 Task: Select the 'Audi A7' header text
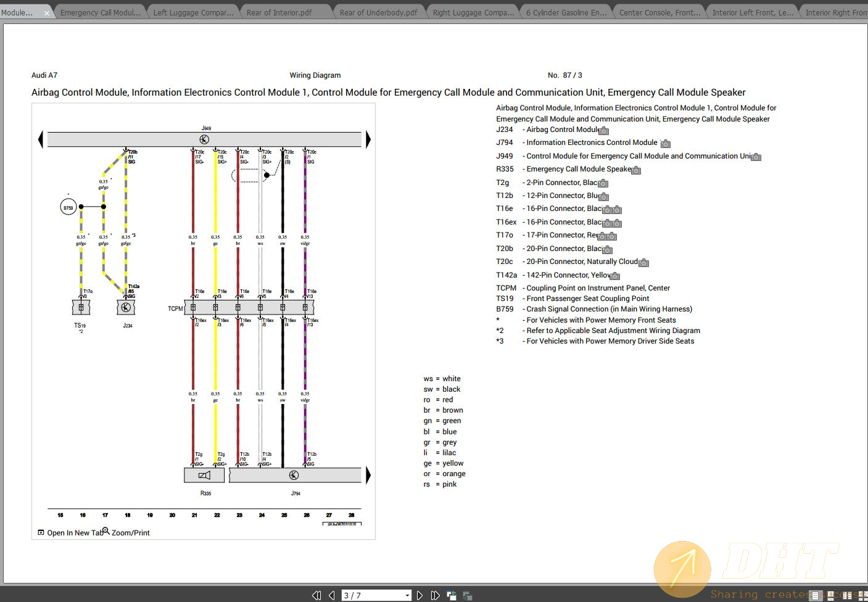[x=44, y=75]
